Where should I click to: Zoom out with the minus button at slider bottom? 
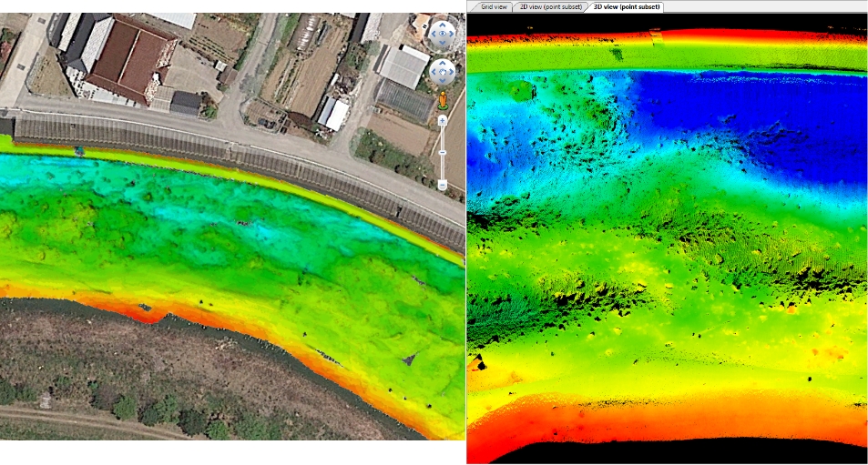pyautogui.click(x=443, y=185)
